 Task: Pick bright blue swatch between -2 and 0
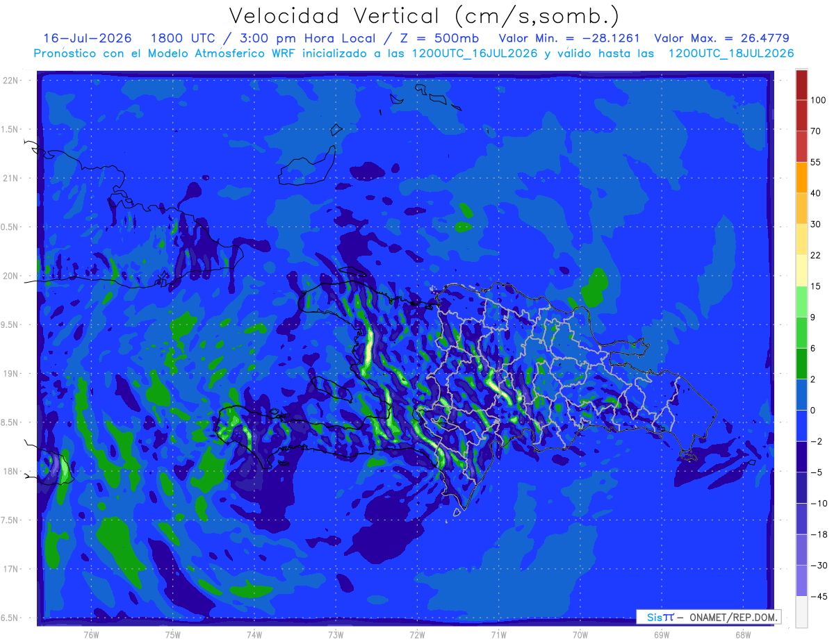[x=801, y=426]
